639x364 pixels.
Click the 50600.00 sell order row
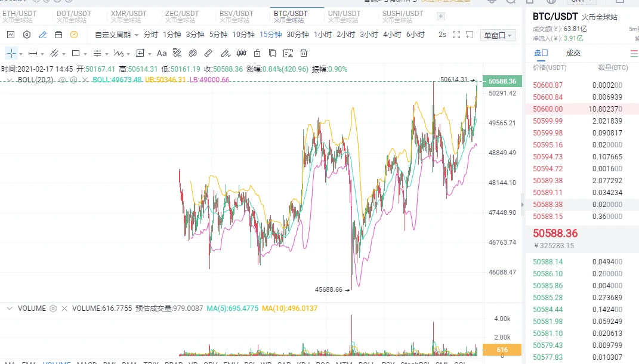[582, 109]
